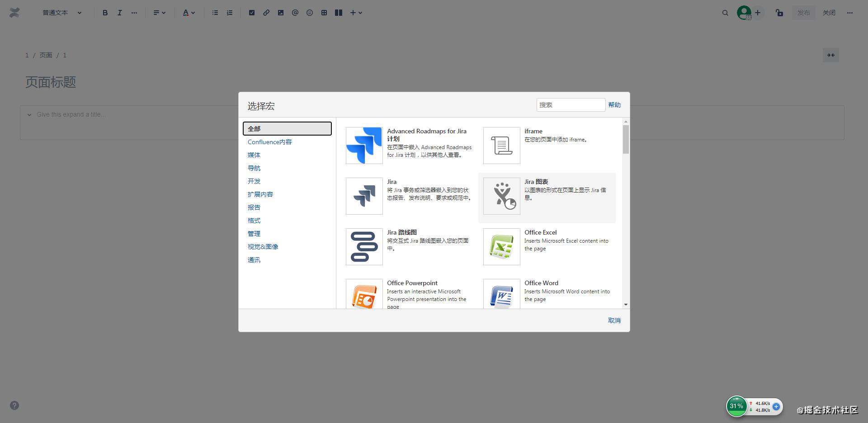Choose the iframe macro icon
The width and height of the screenshot is (868, 423).
pos(502,146)
